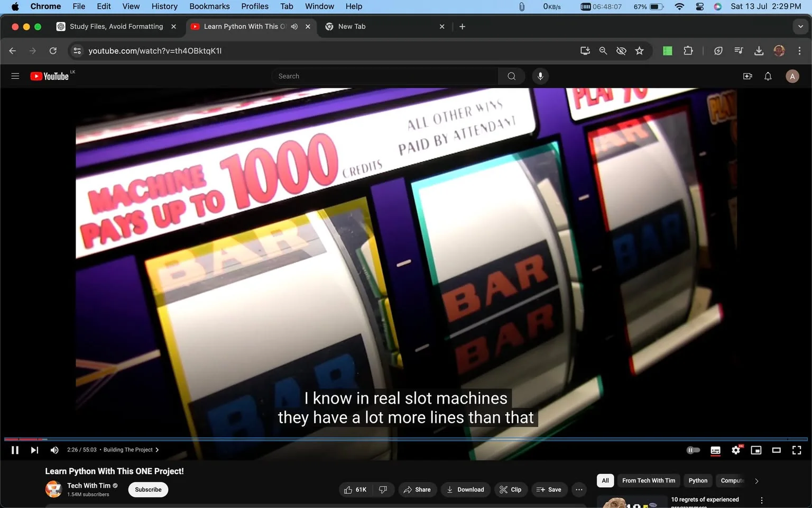Install/cast screen icon in address bar
This screenshot has width=812, height=508.
pos(585,51)
